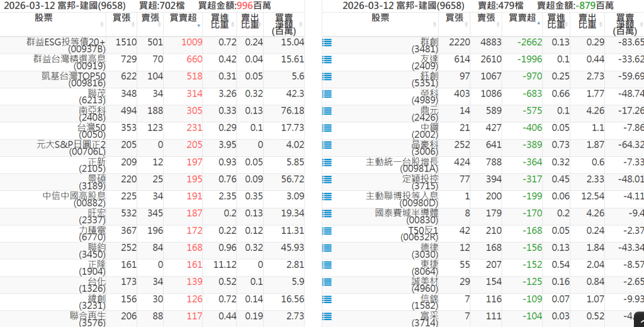Open the list icon for 德律 (3030)
Image resolution: width=644 pixels, height=327 pixels.
click(x=327, y=247)
